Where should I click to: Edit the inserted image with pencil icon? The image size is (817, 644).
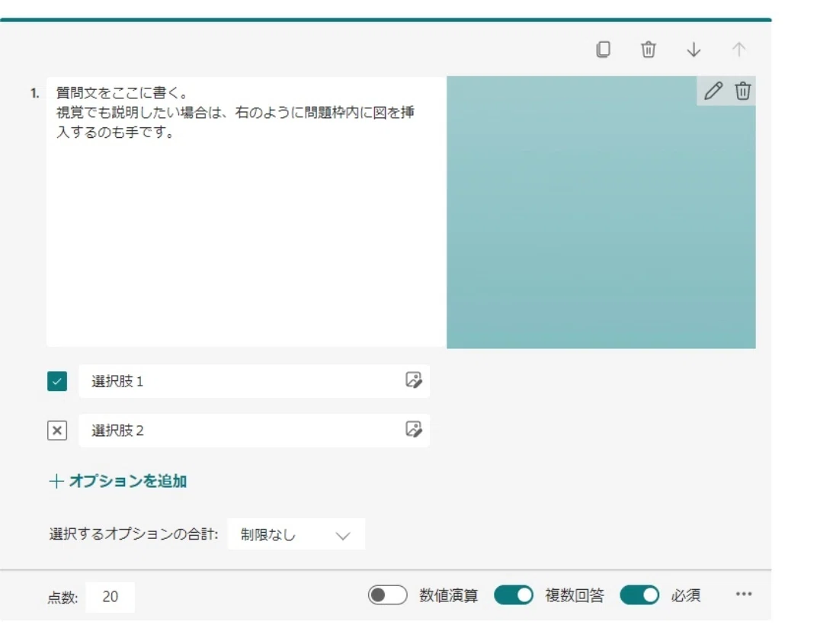[713, 91]
